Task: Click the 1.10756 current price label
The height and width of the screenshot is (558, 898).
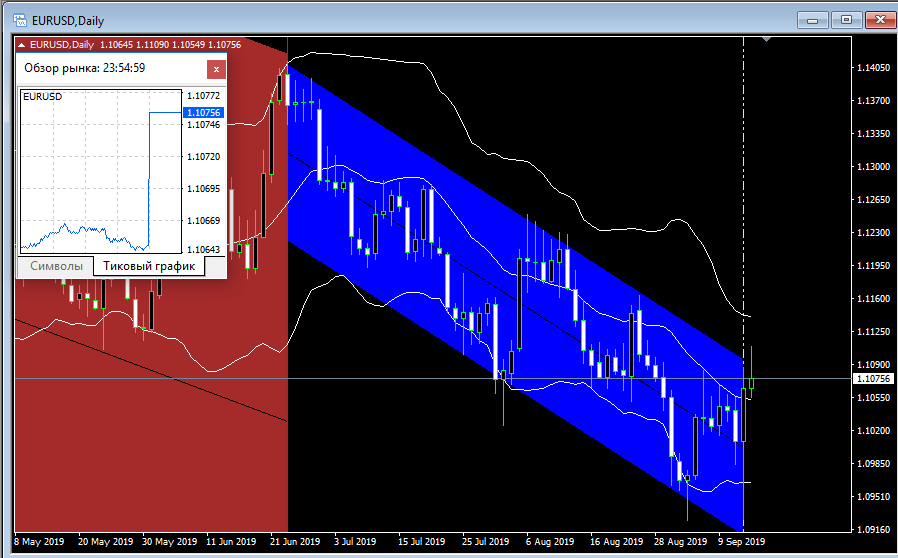Action: pos(873,379)
